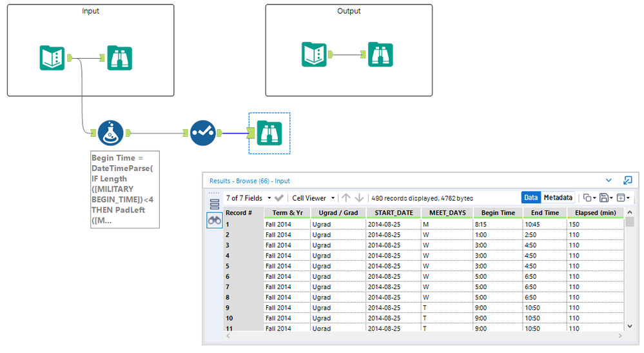Click the up arrow previous record icon
This screenshot has width=644, height=353.
[x=346, y=198]
